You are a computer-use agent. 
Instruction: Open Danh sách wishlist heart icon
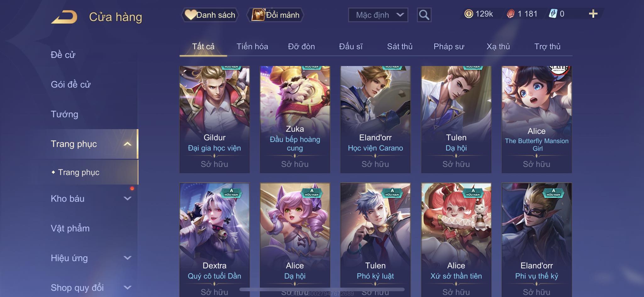pos(190,15)
